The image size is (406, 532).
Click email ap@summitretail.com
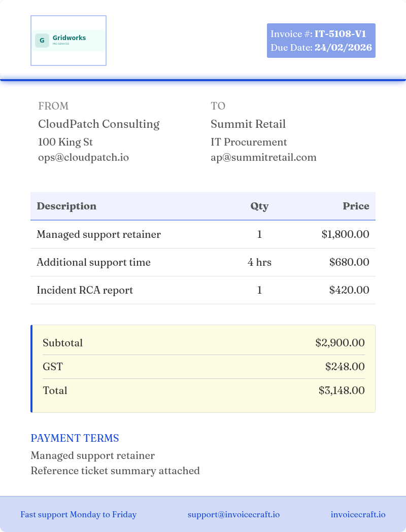click(264, 157)
